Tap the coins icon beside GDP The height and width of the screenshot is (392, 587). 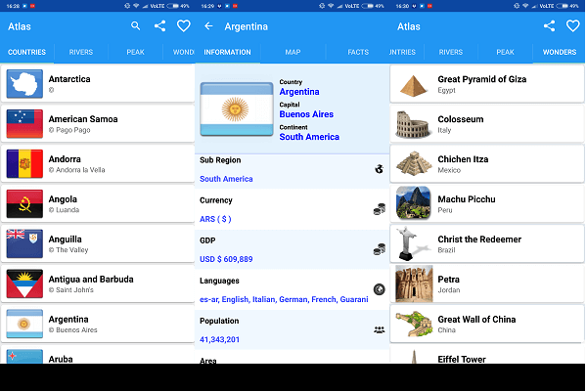click(380, 249)
